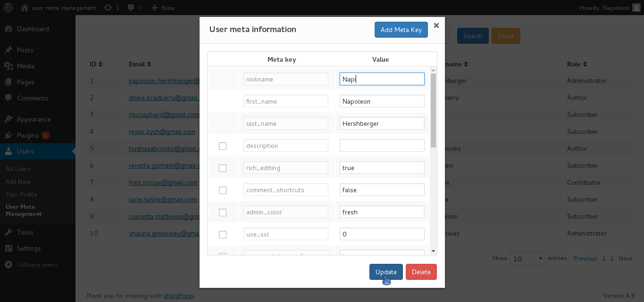Screen dimensions: 644x302
Task: Sort by Email column arrows
Action: (149, 64)
